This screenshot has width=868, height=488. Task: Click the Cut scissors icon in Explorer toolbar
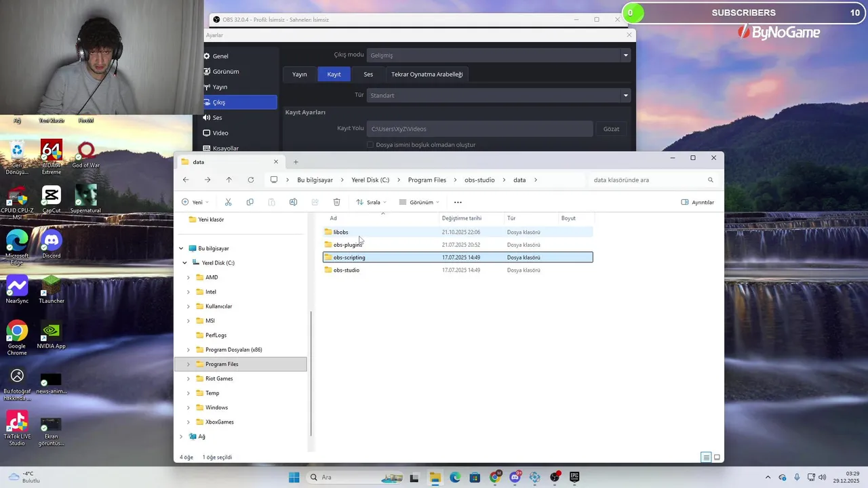point(228,202)
